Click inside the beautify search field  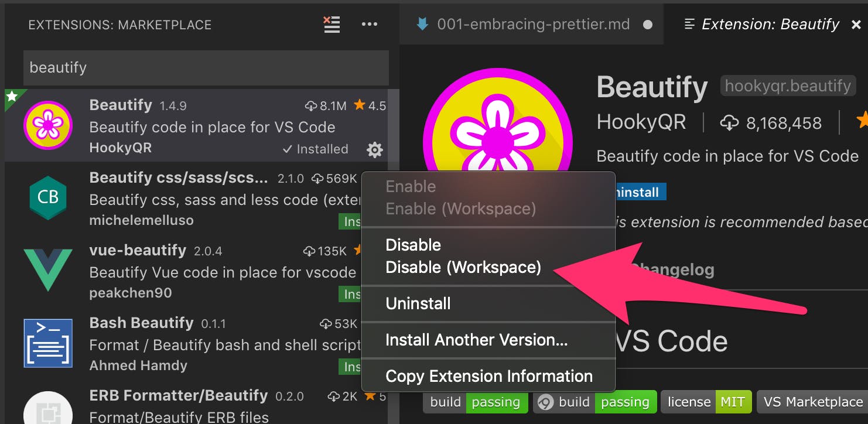[x=206, y=68]
